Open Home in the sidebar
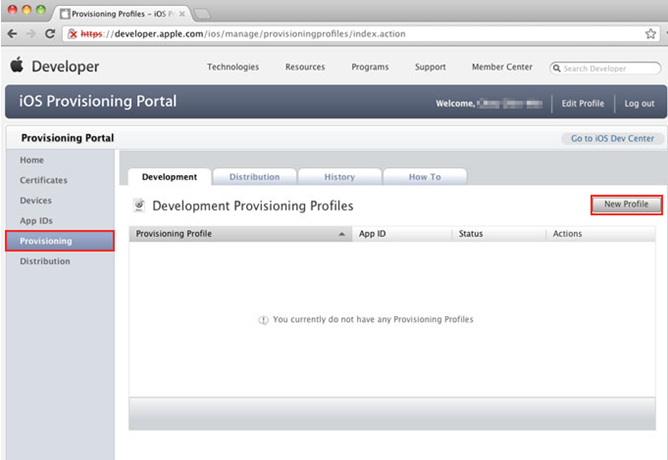Viewport: 668px width, 460px height. click(x=32, y=160)
